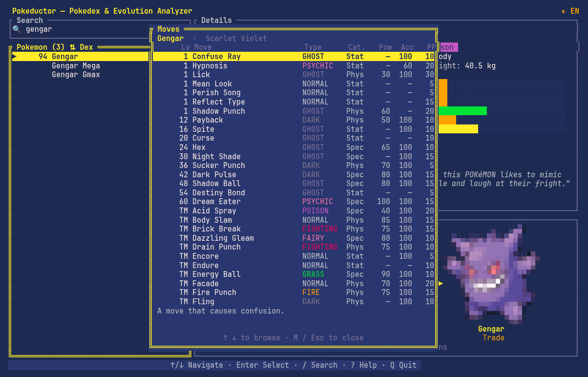
Task: Click the yellow arrow beside Gengar sprite
Action: point(441,283)
